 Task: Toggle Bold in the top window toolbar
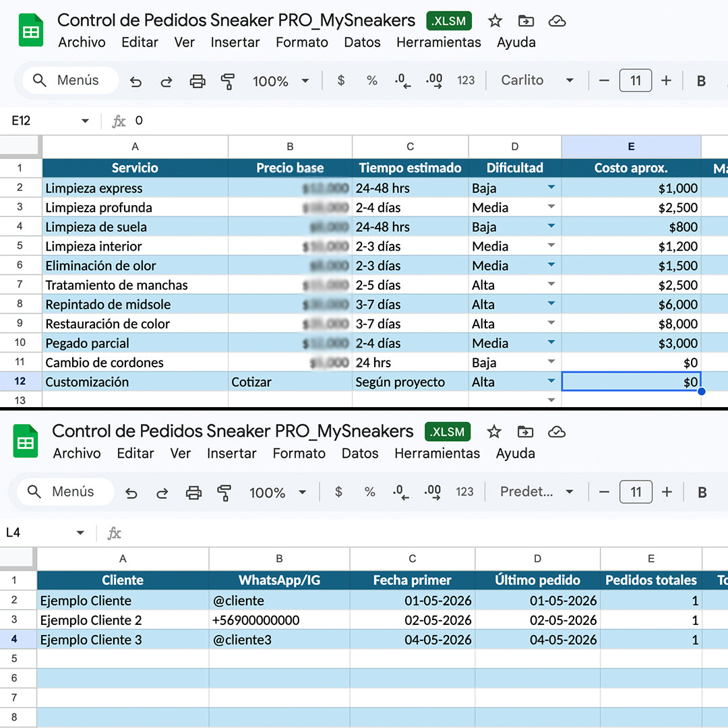701,81
